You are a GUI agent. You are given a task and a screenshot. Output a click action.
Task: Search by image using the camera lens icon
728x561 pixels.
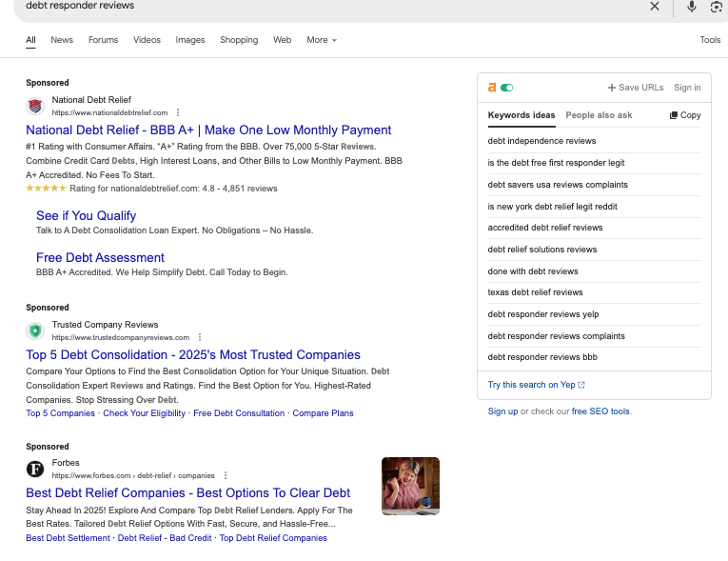coord(717,7)
